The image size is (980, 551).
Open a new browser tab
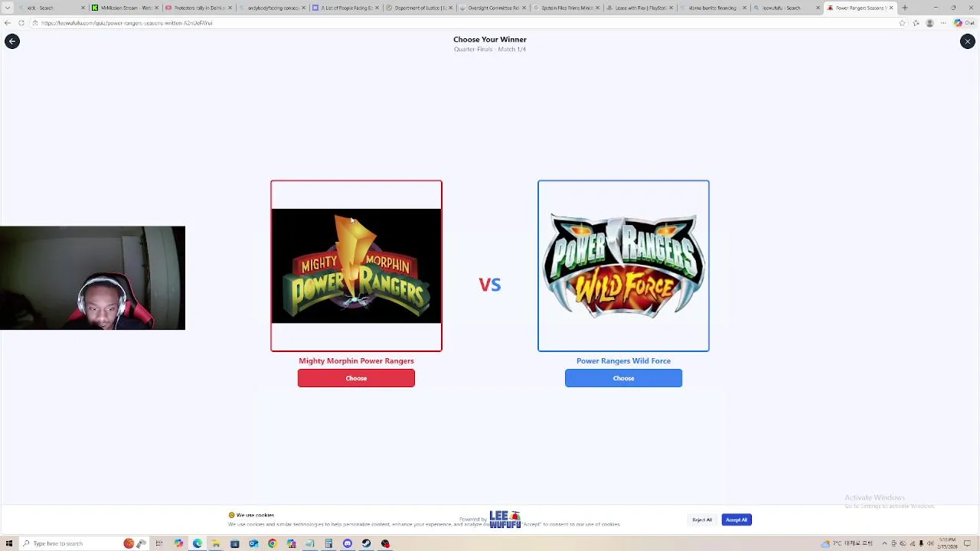(x=905, y=8)
